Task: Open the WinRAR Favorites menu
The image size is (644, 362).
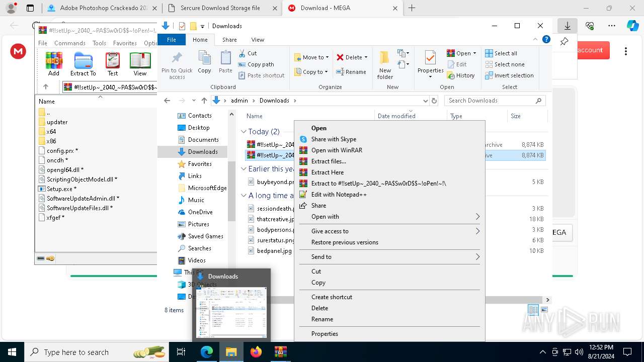Action: (x=125, y=43)
